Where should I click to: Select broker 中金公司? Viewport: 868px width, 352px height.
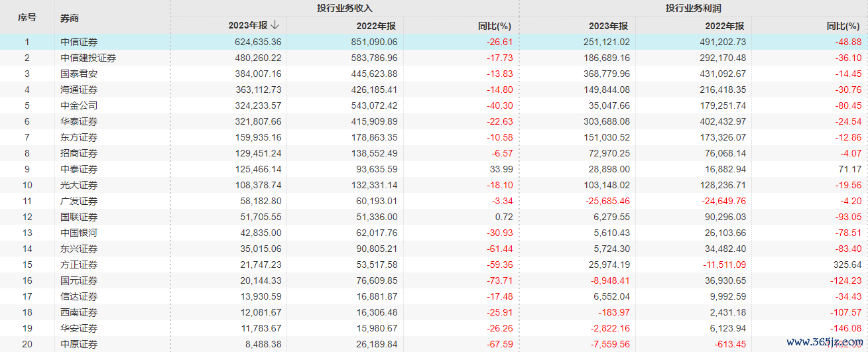coord(79,105)
